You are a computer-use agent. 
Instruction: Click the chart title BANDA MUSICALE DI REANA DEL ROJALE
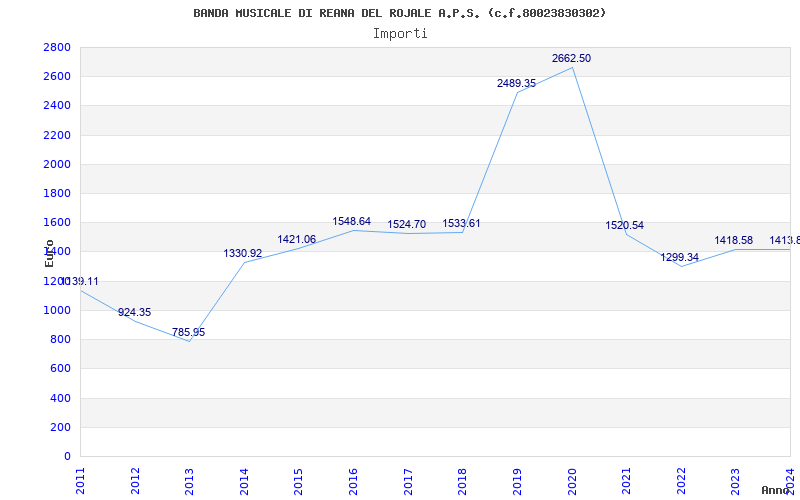click(399, 13)
